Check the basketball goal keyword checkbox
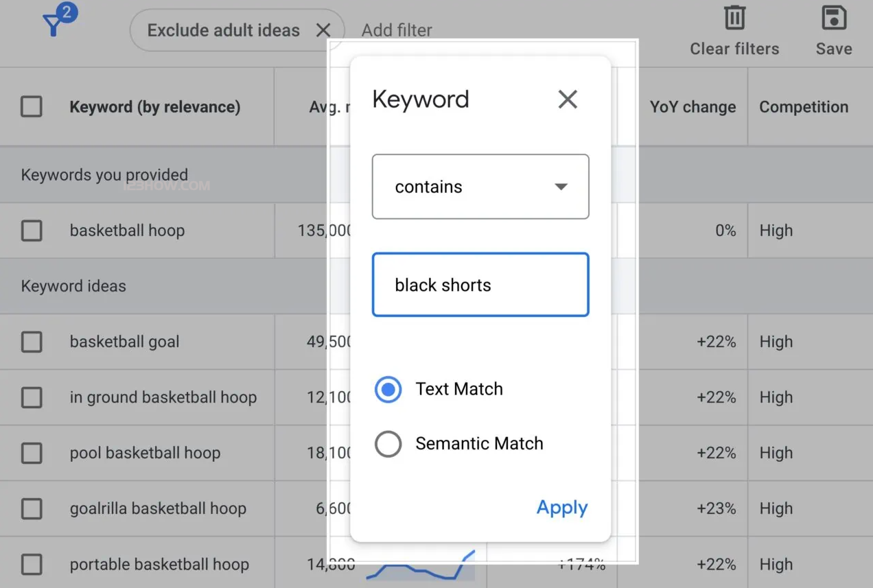The height and width of the screenshot is (588, 873). coord(32,342)
